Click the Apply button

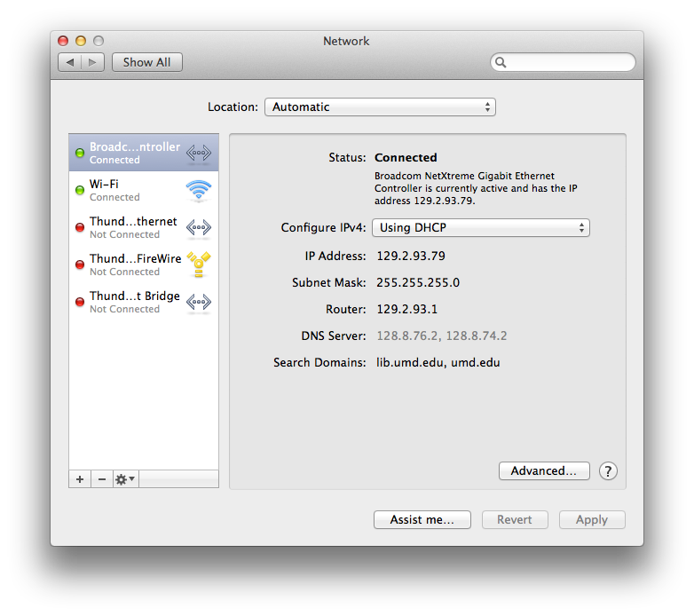[591, 520]
